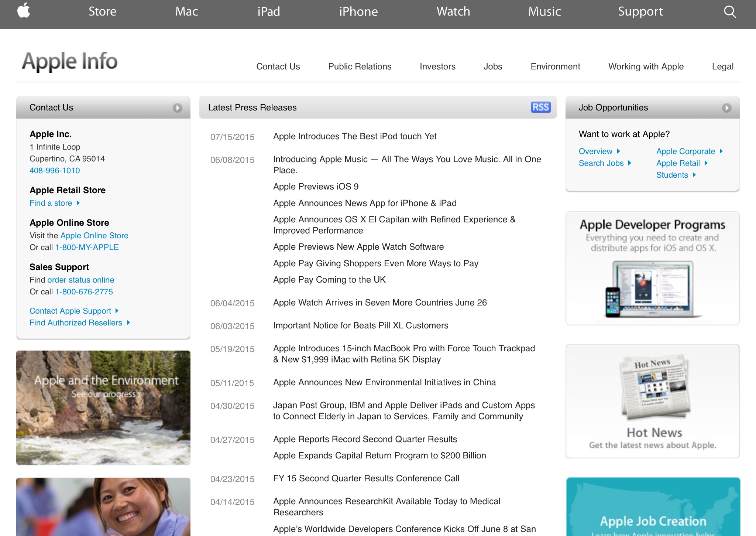Open iPhone in top navigation
Viewport: 756px width, 536px height.
358,11
